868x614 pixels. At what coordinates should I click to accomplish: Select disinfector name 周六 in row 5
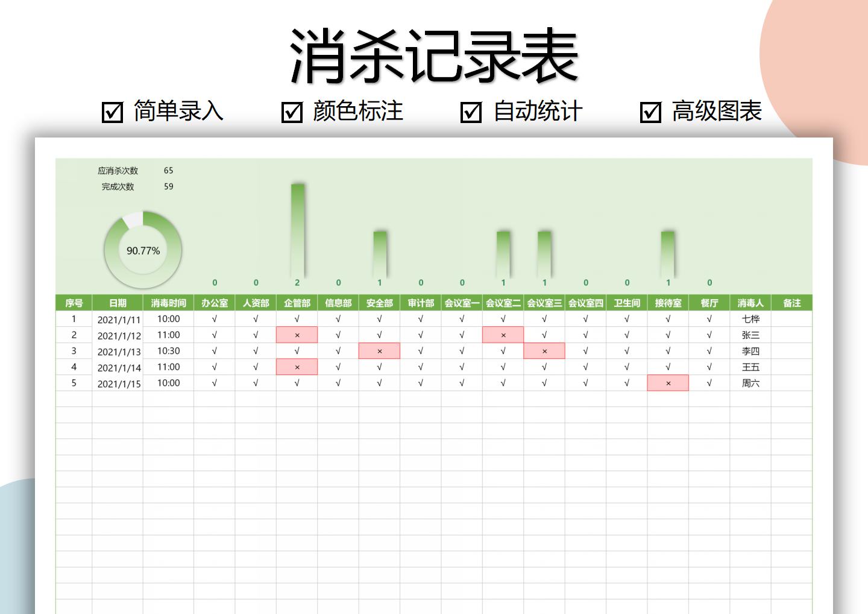(x=750, y=382)
